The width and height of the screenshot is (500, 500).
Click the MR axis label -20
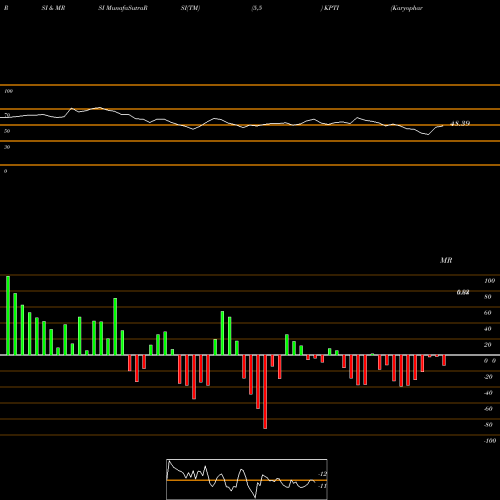click(x=488, y=377)
